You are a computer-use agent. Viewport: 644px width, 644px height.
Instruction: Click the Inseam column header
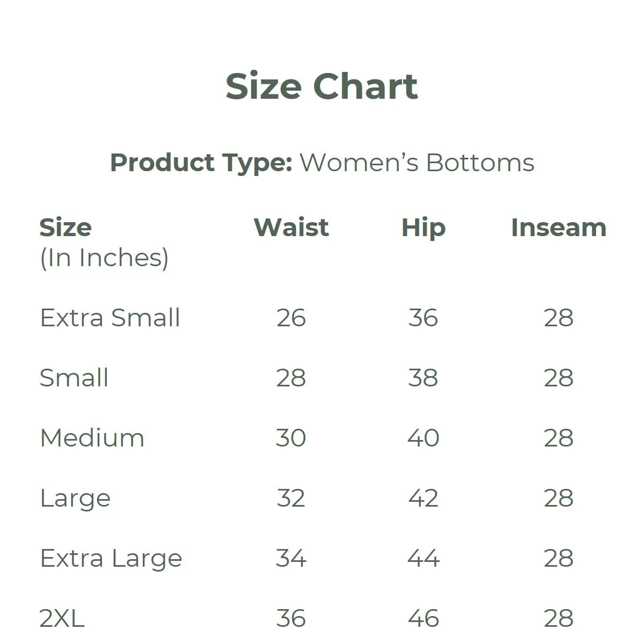558,228
